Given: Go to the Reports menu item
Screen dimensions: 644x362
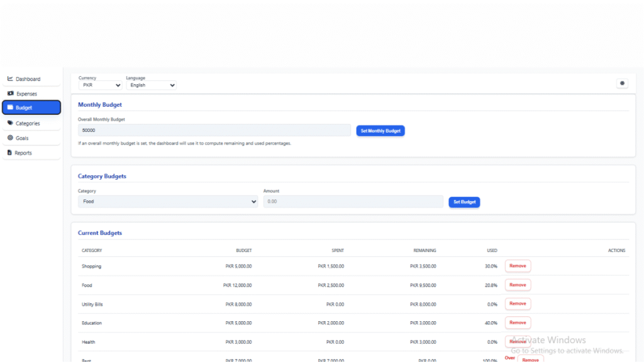Looking at the screenshot, I should tap(24, 153).
